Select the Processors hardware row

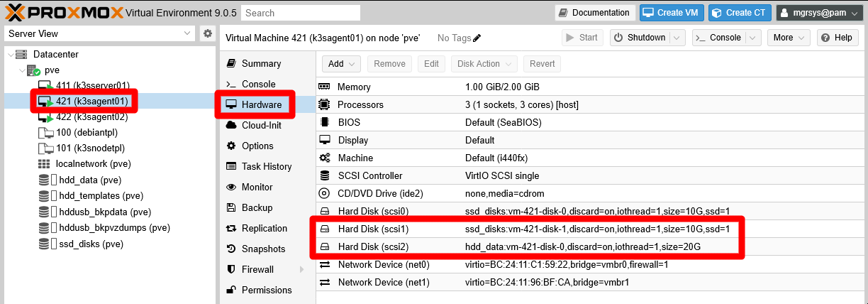pyautogui.click(x=591, y=104)
